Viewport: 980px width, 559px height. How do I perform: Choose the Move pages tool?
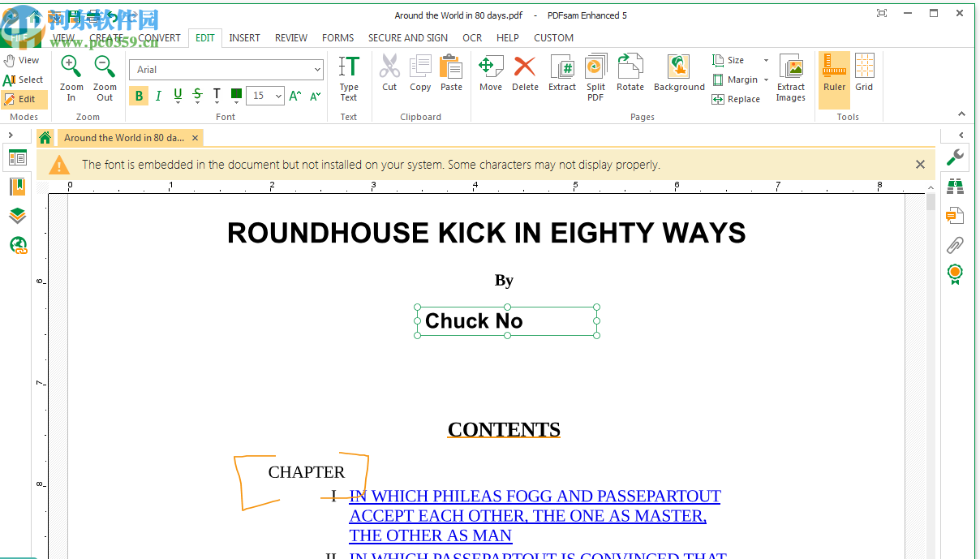pos(490,67)
